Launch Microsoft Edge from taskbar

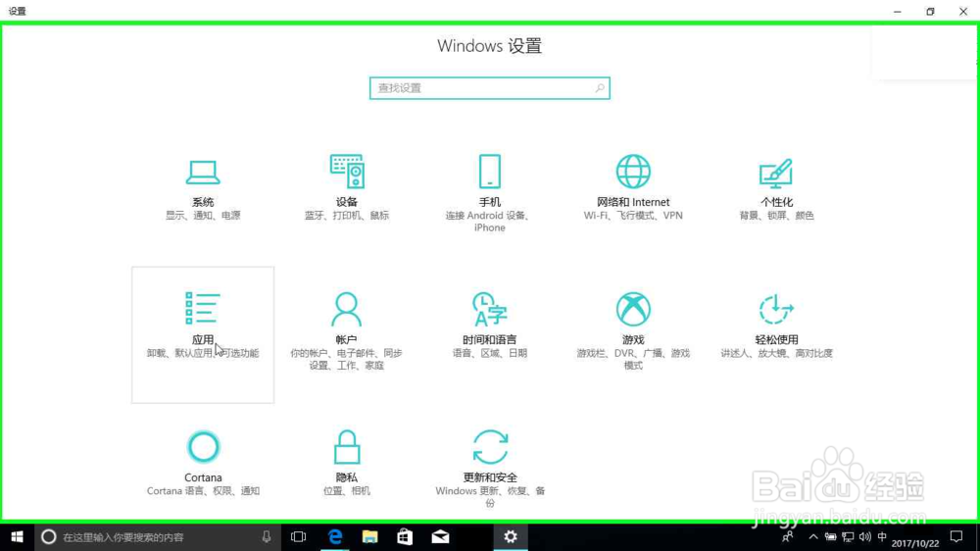pos(335,536)
